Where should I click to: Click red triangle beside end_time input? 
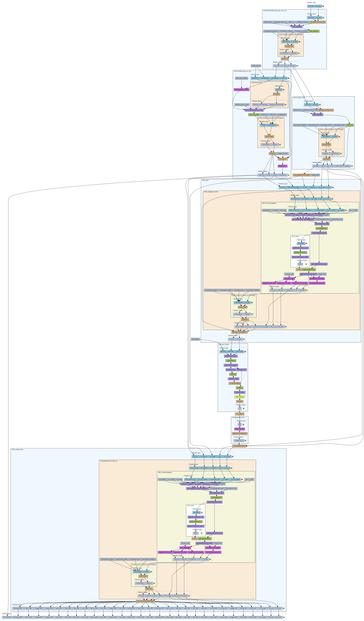pyautogui.click(x=320, y=104)
